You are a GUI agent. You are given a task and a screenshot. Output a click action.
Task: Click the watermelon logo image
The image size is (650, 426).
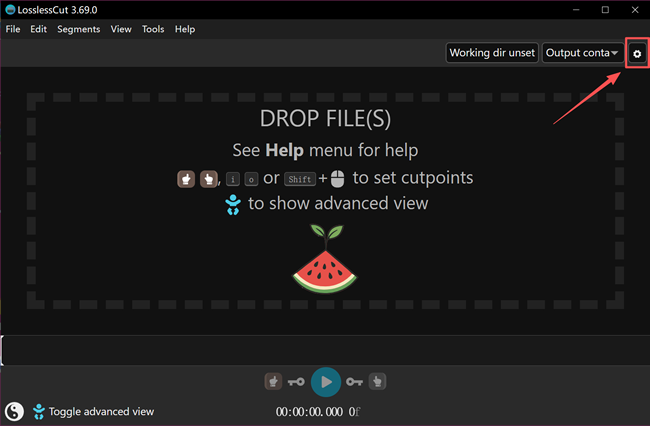[x=325, y=259]
